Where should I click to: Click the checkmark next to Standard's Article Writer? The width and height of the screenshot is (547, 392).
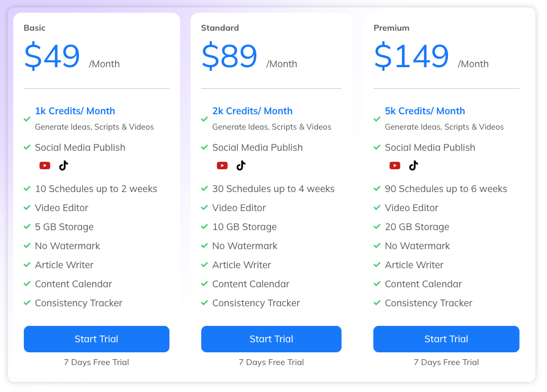[x=204, y=265]
